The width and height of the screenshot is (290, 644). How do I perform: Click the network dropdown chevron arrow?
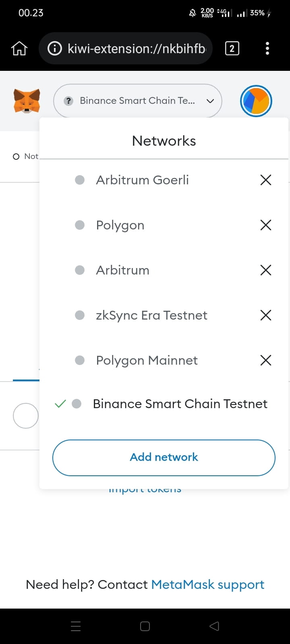pos(210,101)
